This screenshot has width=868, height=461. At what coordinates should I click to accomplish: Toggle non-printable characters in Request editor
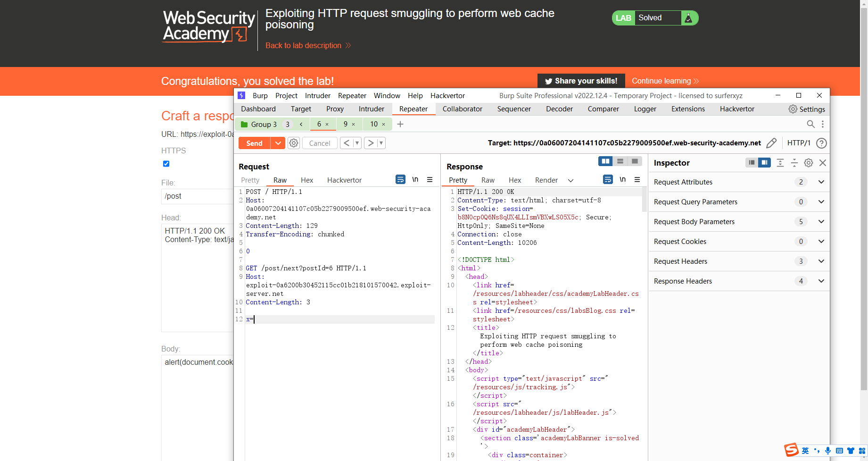click(415, 179)
